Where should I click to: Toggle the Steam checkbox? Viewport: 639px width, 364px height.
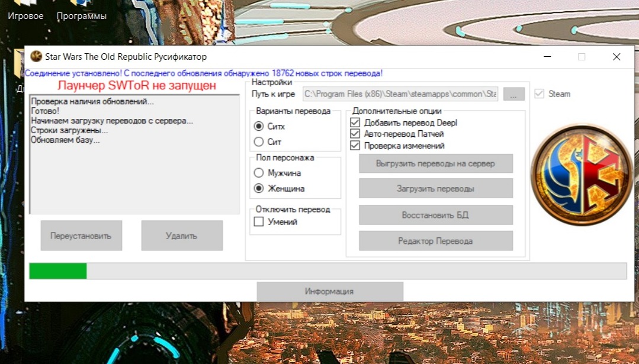coord(539,94)
